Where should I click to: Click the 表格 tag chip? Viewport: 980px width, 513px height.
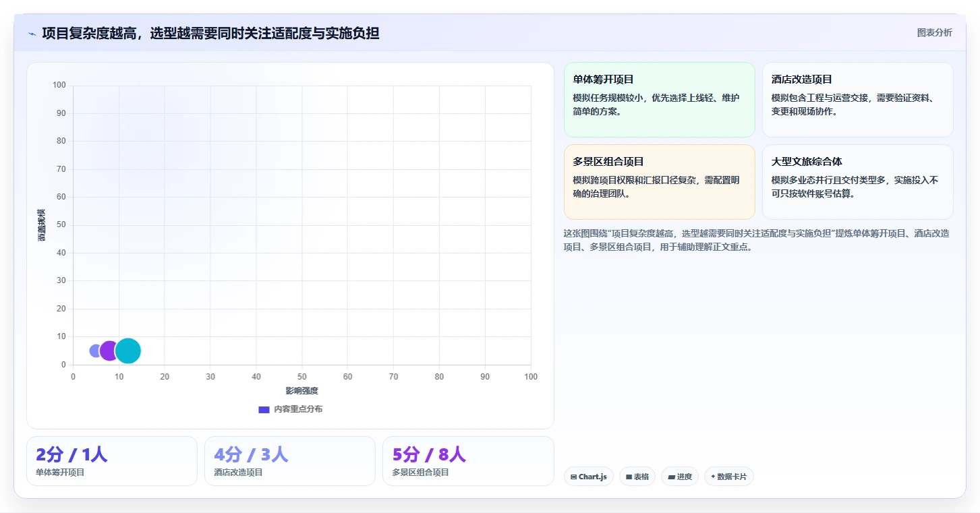point(637,477)
